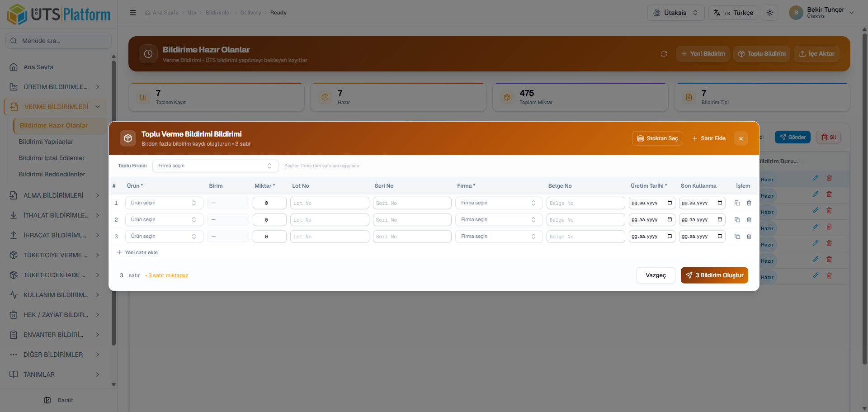Screen dimensions: 868x412
Task: Expand ALMA BİLDİRİMLERİ sidebar menu
Action: click(x=54, y=195)
